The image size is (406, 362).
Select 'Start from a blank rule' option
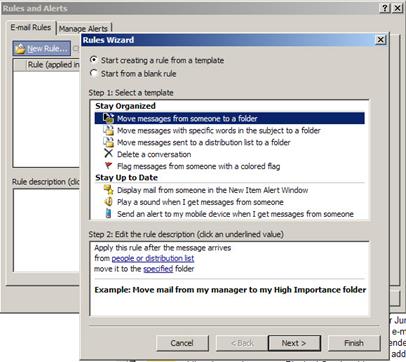point(133,74)
